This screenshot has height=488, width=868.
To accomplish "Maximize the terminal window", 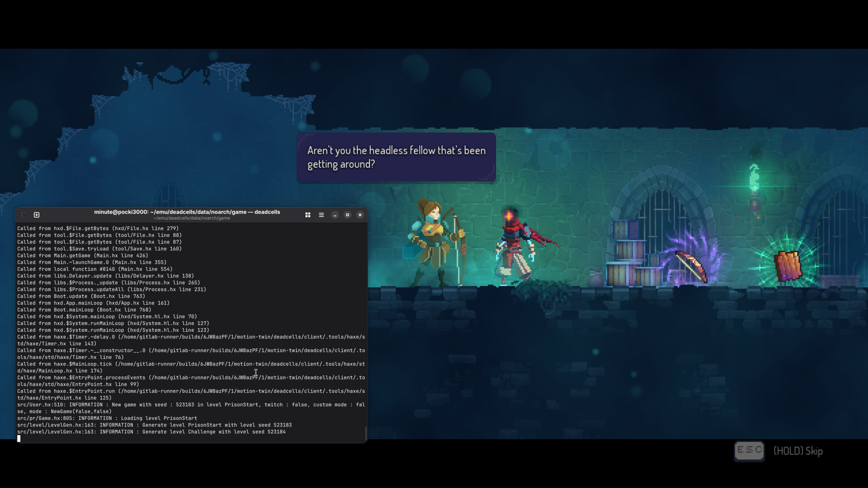I will coord(347,215).
